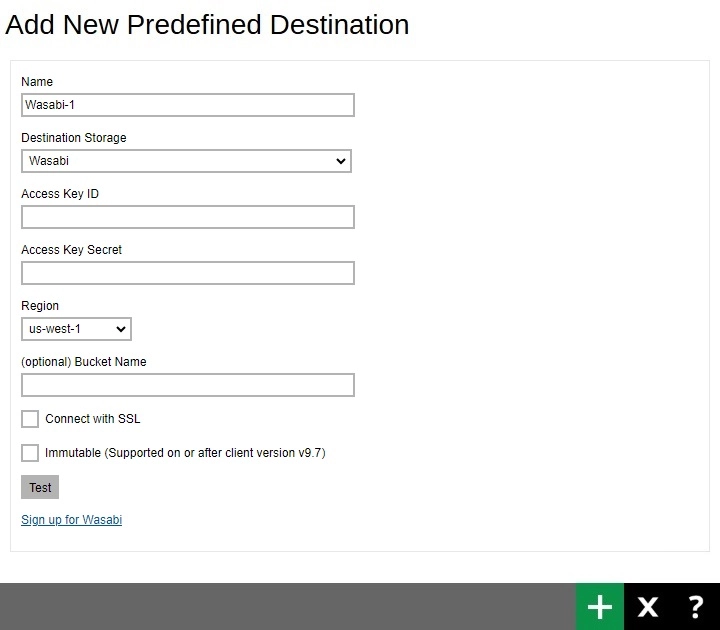Image resolution: width=720 pixels, height=630 pixels.
Task: Click into the Access Key Secret field
Action: (x=188, y=273)
